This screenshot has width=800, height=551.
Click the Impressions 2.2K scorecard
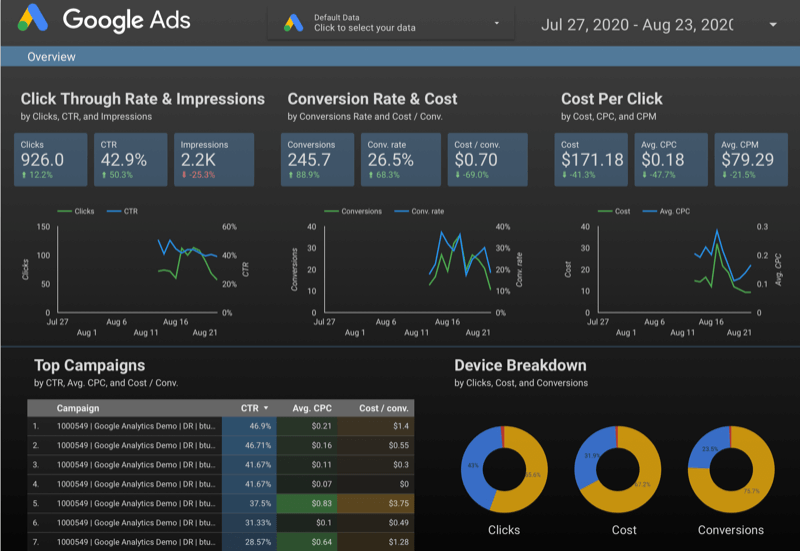[214, 160]
